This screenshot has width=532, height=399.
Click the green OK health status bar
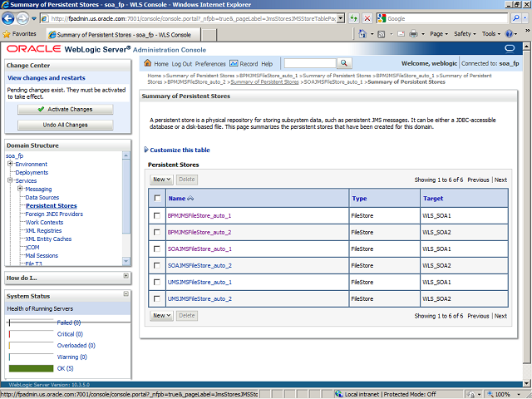pyautogui.click(x=32, y=367)
